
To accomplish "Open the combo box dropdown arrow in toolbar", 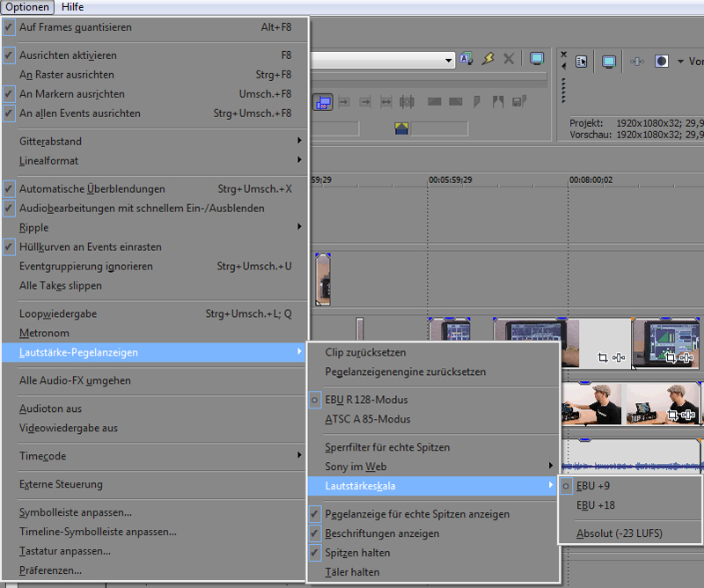I will pyautogui.click(x=449, y=60).
